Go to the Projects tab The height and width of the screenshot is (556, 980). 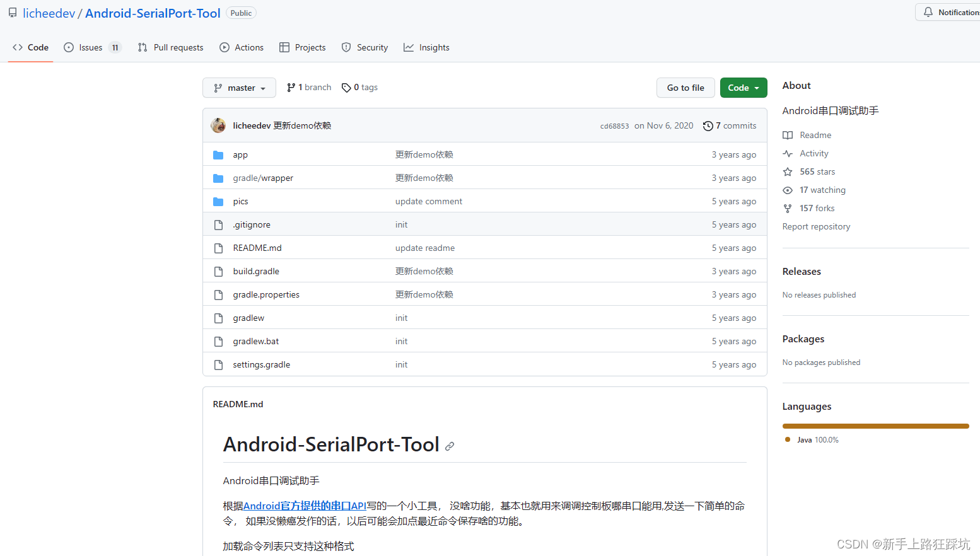coord(303,47)
